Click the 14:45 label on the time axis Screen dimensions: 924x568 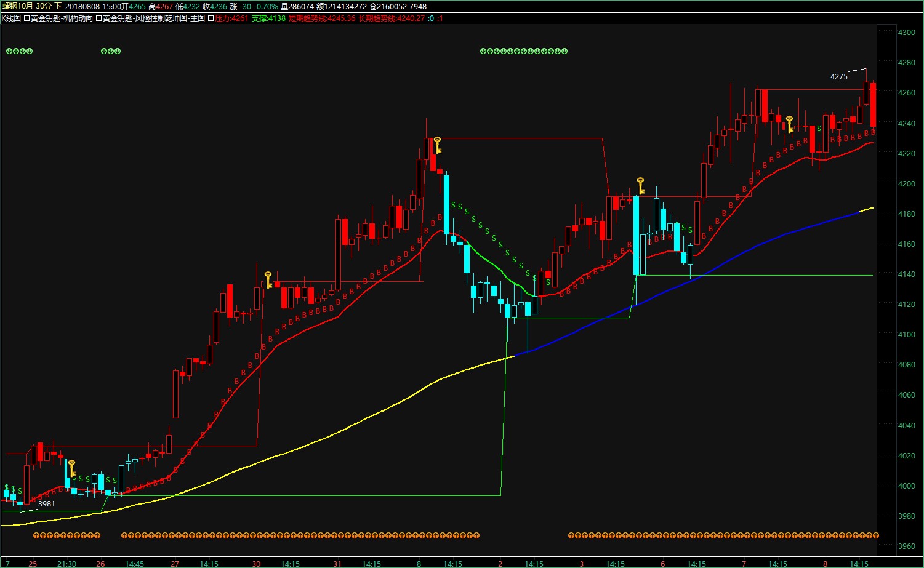point(134,564)
